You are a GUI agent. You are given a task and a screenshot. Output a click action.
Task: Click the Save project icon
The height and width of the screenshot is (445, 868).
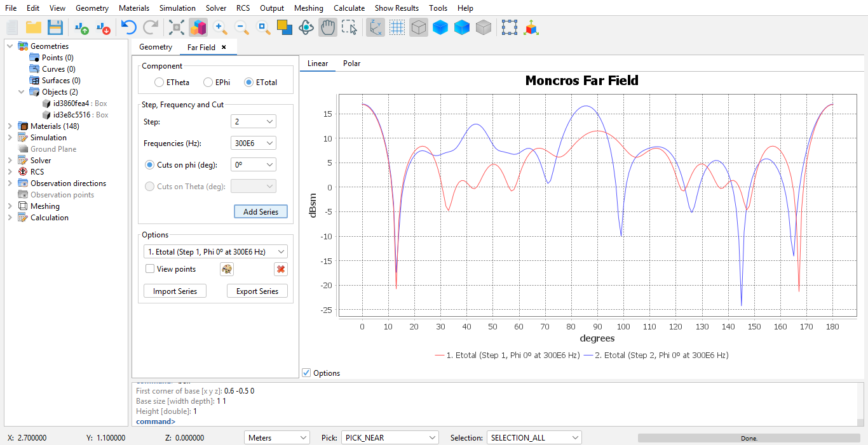coord(55,27)
